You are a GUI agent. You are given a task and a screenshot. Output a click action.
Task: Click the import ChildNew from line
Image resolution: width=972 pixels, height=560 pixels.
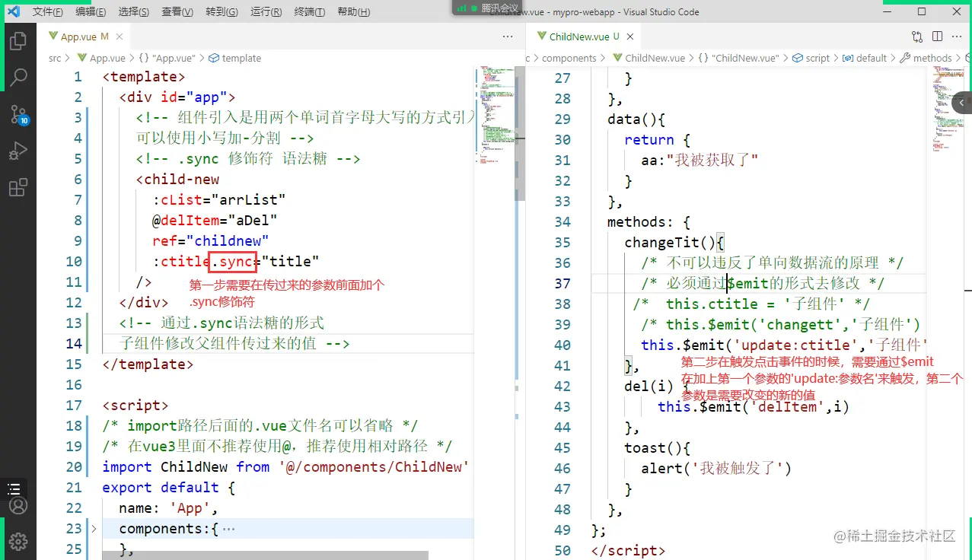point(285,466)
